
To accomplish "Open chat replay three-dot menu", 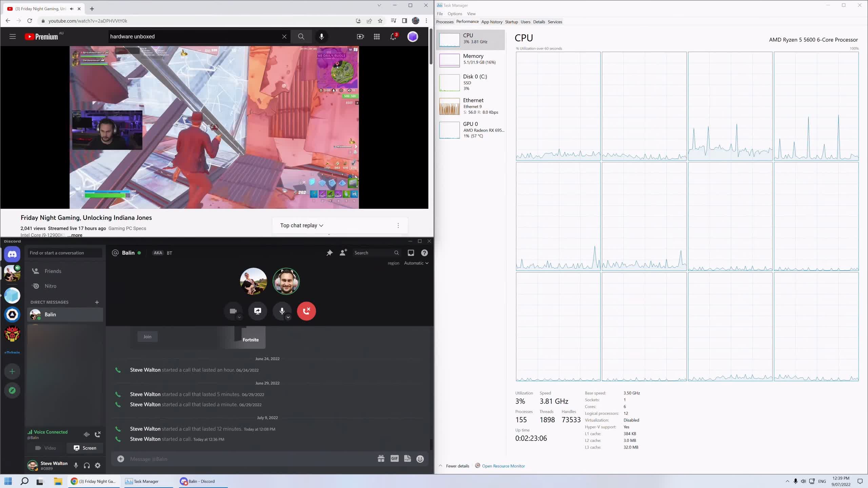I will [398, 225].
